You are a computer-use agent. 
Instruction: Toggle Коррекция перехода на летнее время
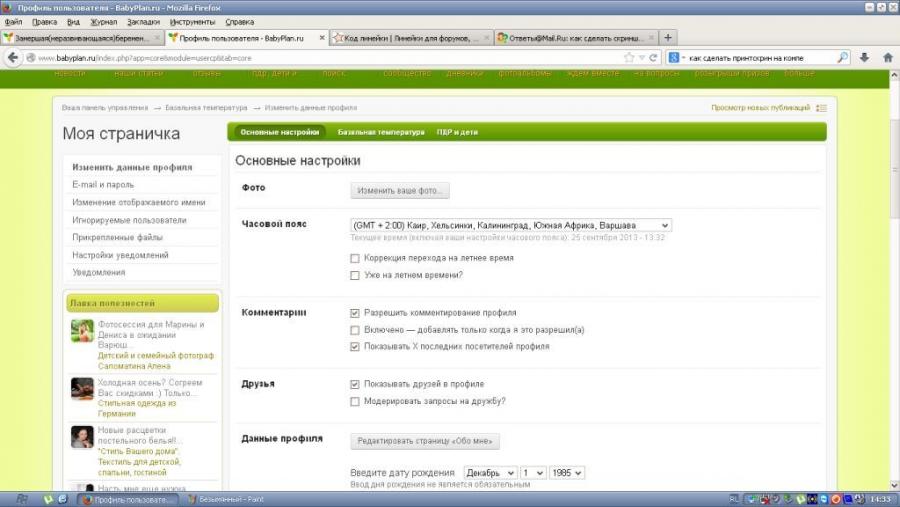click(x=355, y=258)
